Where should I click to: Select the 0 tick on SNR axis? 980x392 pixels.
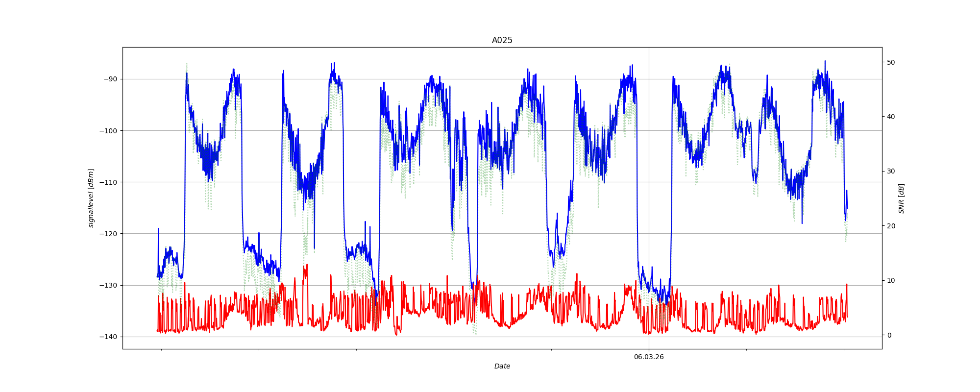point(889,335)
